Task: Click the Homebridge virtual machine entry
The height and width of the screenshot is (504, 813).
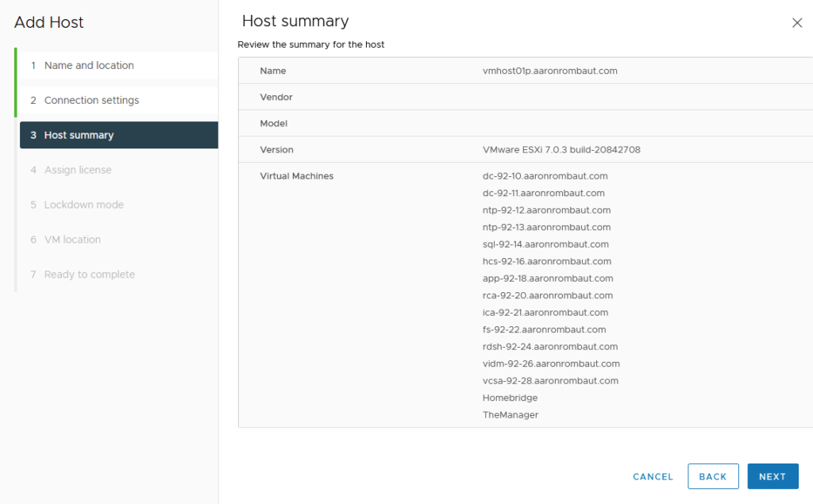Action: [510, 398]
